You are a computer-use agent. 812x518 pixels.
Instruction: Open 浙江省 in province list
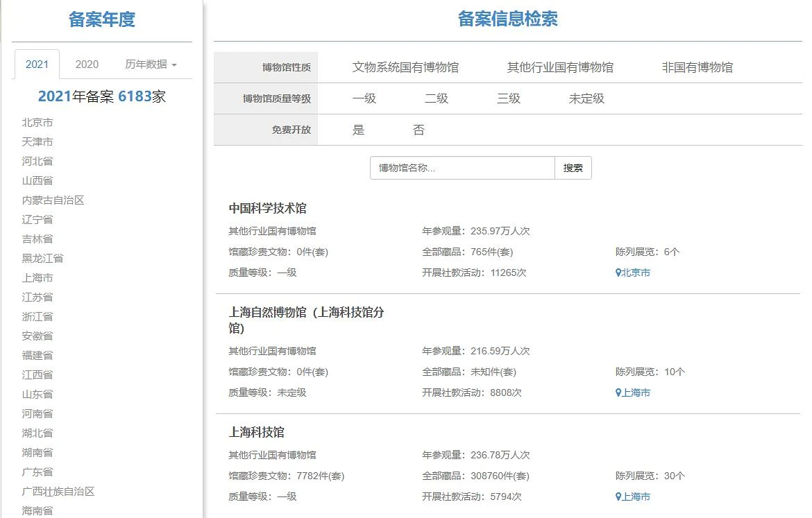pyautogui.click(x=37, y=317)
